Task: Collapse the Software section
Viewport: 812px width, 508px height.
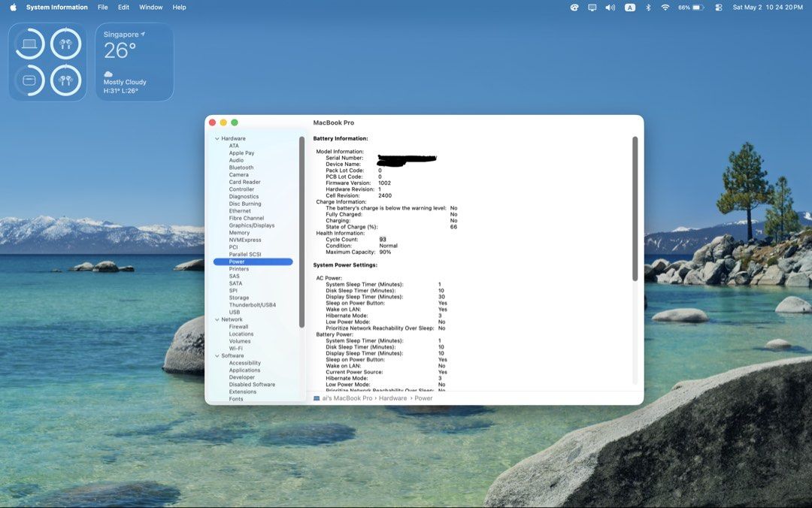Action: pos(217,355)
